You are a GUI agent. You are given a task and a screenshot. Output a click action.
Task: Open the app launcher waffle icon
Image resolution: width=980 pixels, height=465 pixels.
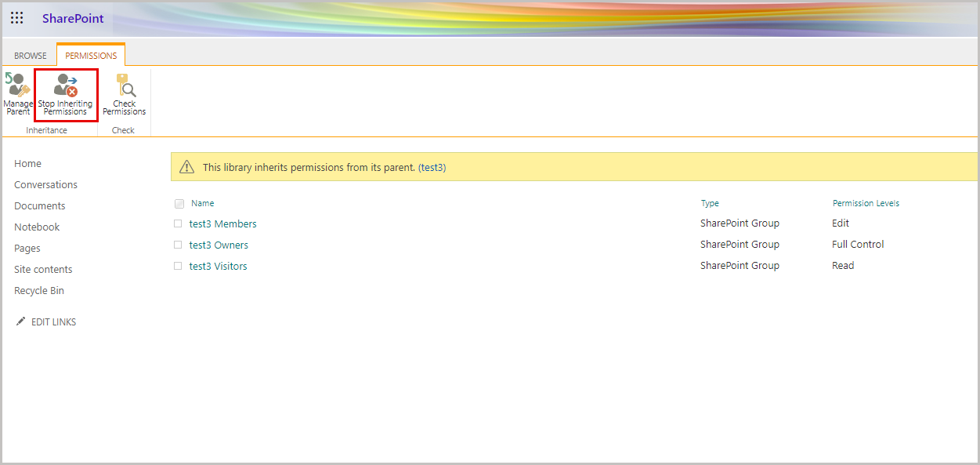[x=17, y=18]
